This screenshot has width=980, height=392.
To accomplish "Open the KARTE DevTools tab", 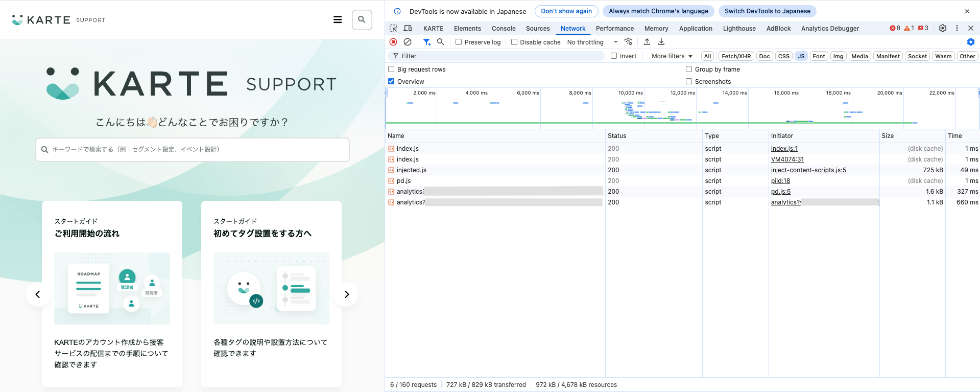I will coord(433,29).
